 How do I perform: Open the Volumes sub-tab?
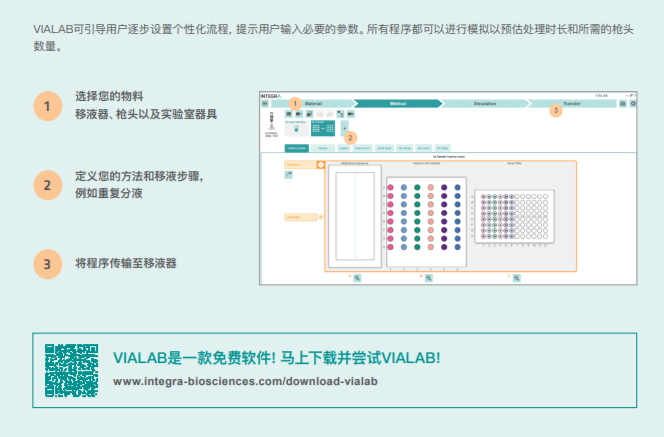[323, 148]
